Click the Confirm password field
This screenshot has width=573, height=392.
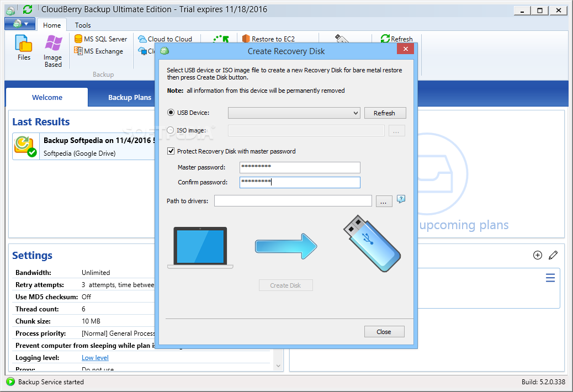pos(300,182)
